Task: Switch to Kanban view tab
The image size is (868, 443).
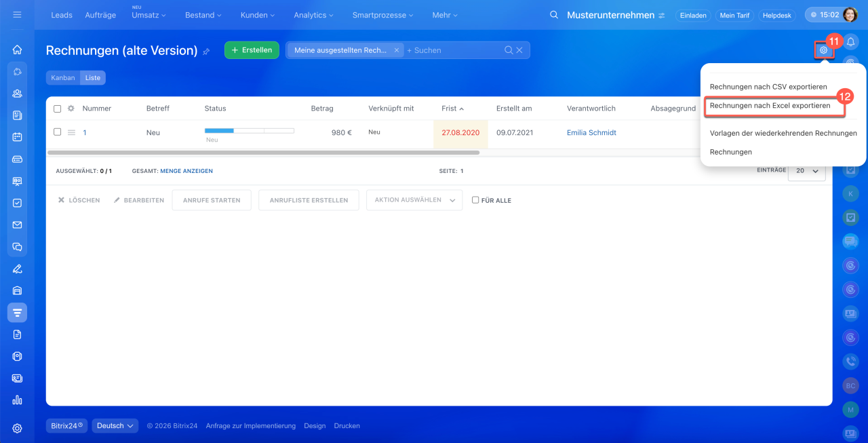Action: point(63,78)
